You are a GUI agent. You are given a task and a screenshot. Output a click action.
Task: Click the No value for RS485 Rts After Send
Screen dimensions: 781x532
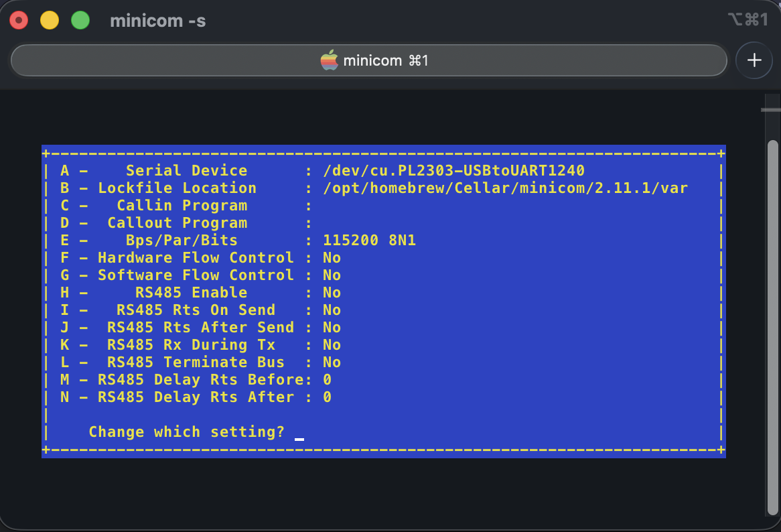pos(332,327)
